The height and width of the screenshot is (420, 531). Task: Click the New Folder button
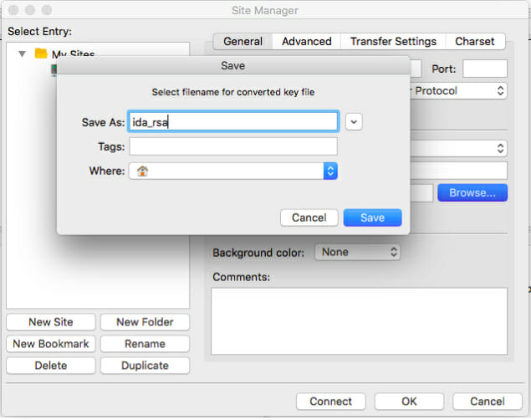[145, 322]
